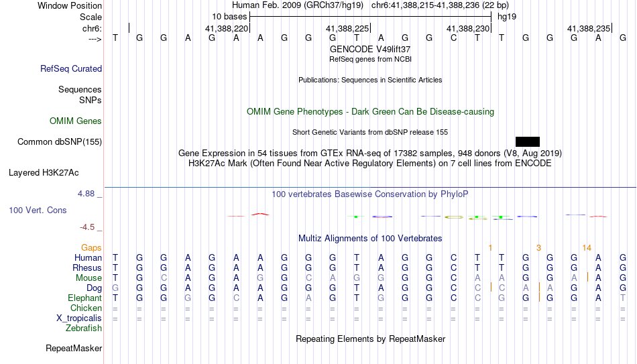Click the chr6: ruler label
The height and width of the screenshot is (364, 637).
coord(92,28)
